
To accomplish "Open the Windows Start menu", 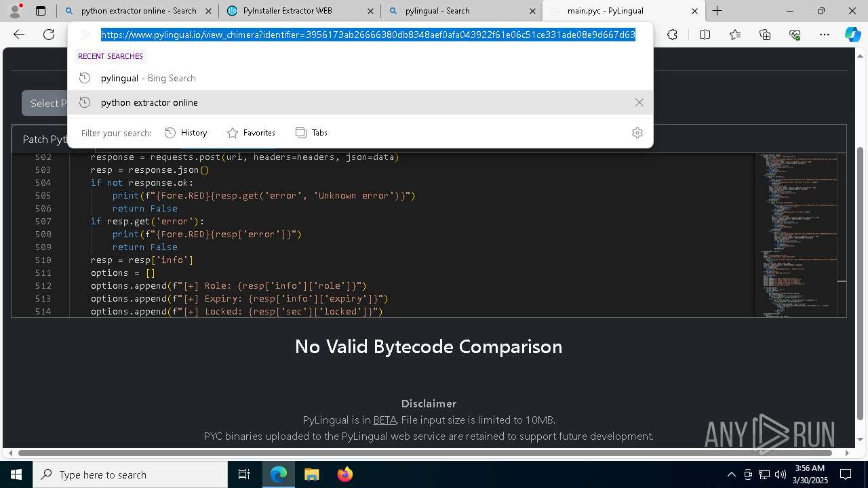I will (16, 474).
